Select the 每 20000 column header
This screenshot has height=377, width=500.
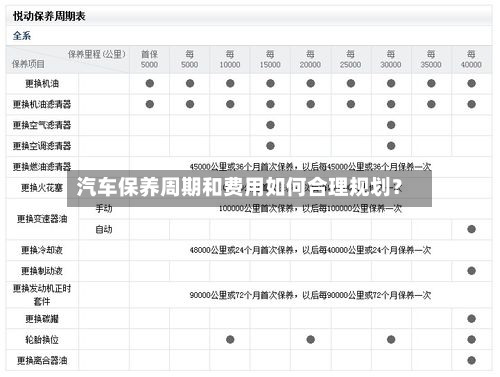point(310,59)
